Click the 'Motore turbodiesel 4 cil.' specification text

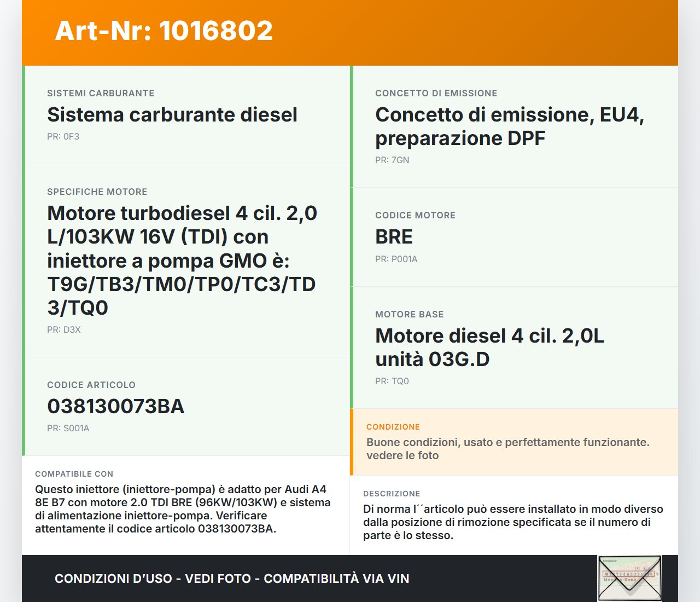[182, 260]
